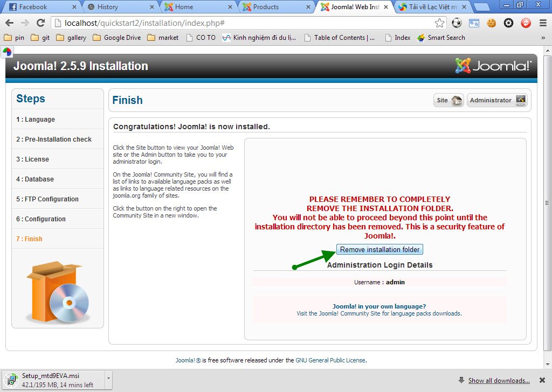Click the colorful pinwheel icon below bookmarks
Screen dimensions: 552x392
coord(7,52)
